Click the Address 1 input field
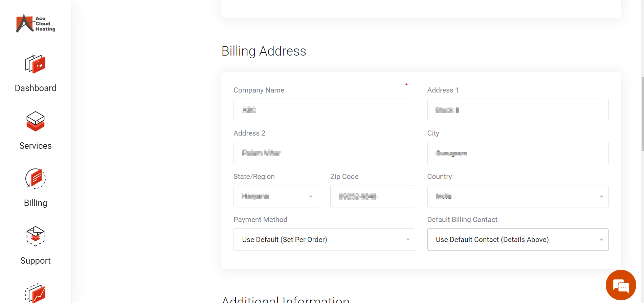The image size is (644, 303). (518, 110)
